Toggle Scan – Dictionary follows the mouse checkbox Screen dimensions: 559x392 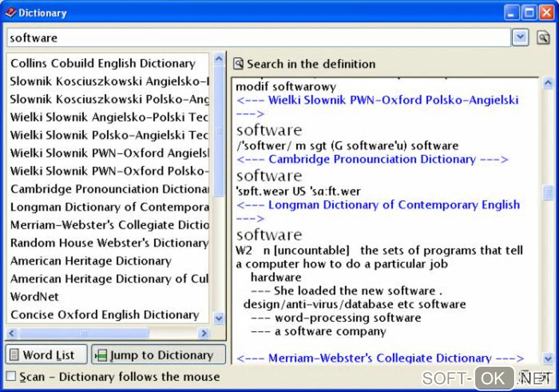[11, 376]
